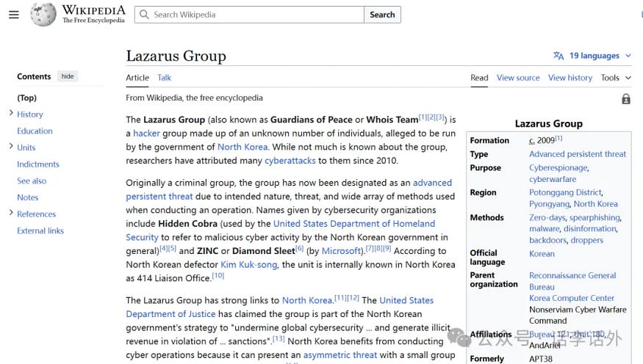The height and width of the screenshot is (364, 643).
Task: Expand the History section in Contents
Action: 11,113
